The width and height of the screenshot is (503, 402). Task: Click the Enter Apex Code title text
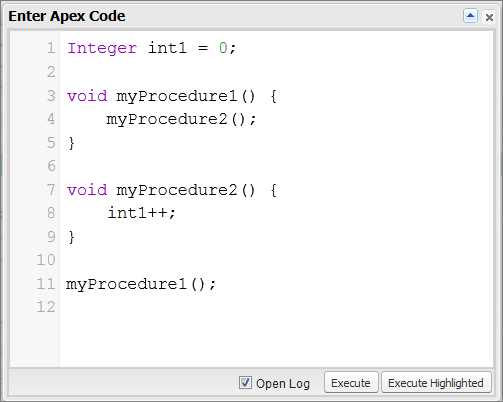click(67, 16)
